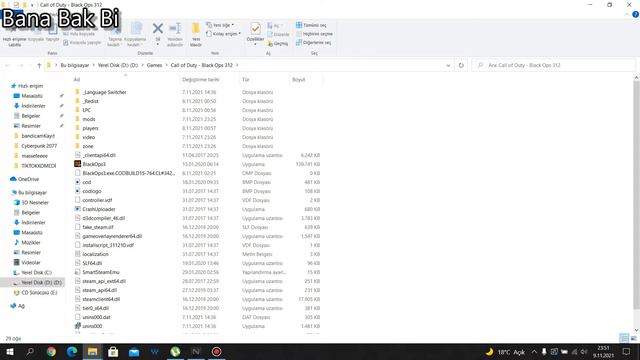Select Yerel Disk (C:) in the navigation pane

[x=36, y=273]
